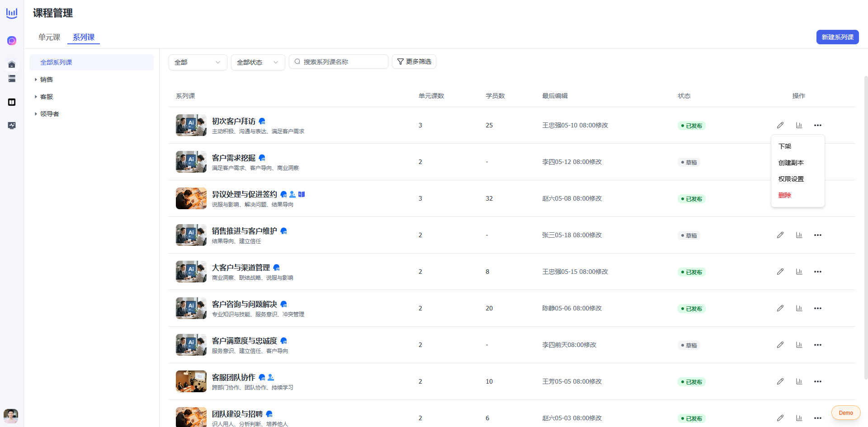868x427 pixels.
Task: Open the monitor analytics sidebar icon
Action: (12, 126)
